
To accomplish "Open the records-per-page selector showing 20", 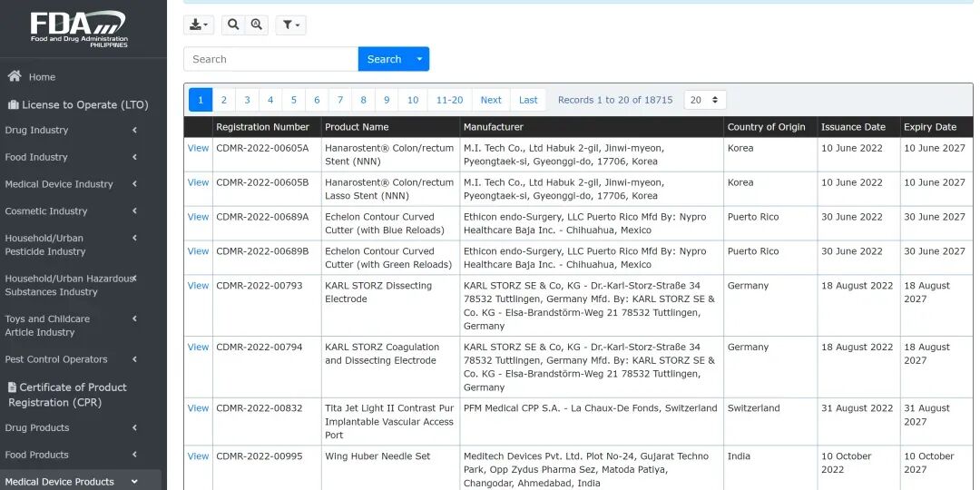I will click(705, 100).
